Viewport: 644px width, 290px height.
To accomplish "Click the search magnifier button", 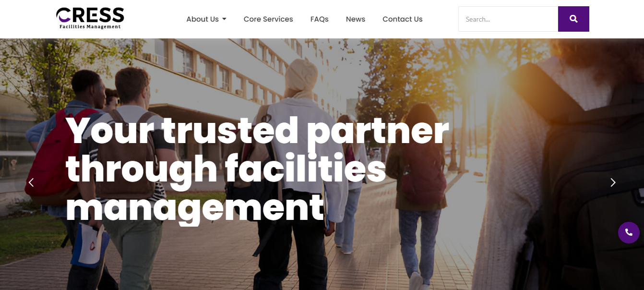I will point(573,19).
